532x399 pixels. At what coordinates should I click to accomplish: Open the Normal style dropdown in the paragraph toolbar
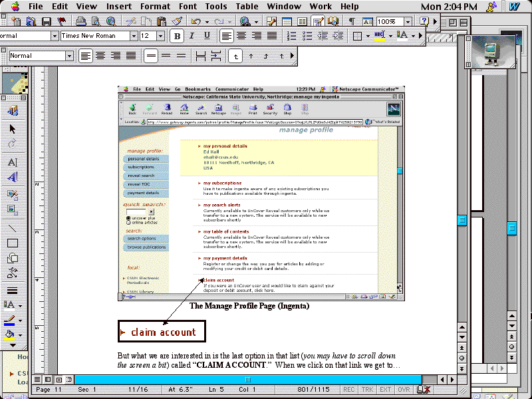(70, 56)
